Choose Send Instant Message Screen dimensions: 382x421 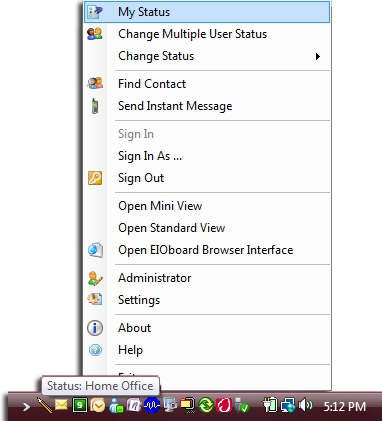pyautogui.click(x=207, y=106)
